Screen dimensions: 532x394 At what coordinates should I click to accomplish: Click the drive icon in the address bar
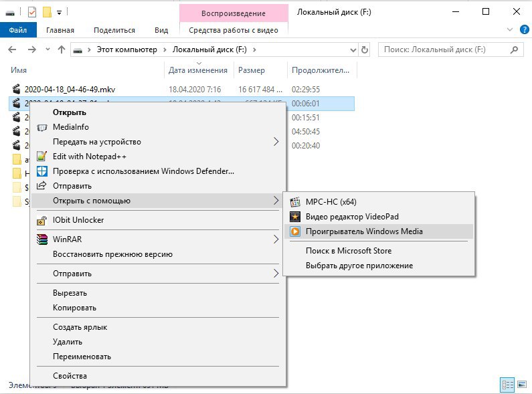pos(78,51)
